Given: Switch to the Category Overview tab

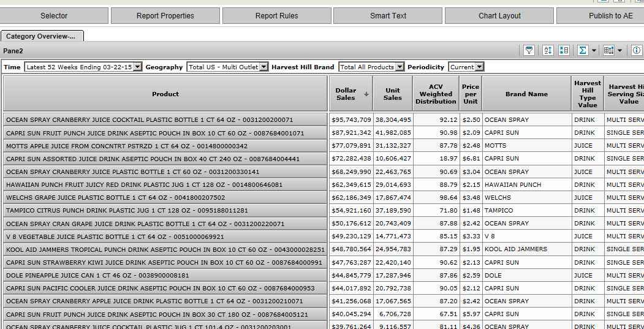Looking at the screenshot, I should click(41, 36).
